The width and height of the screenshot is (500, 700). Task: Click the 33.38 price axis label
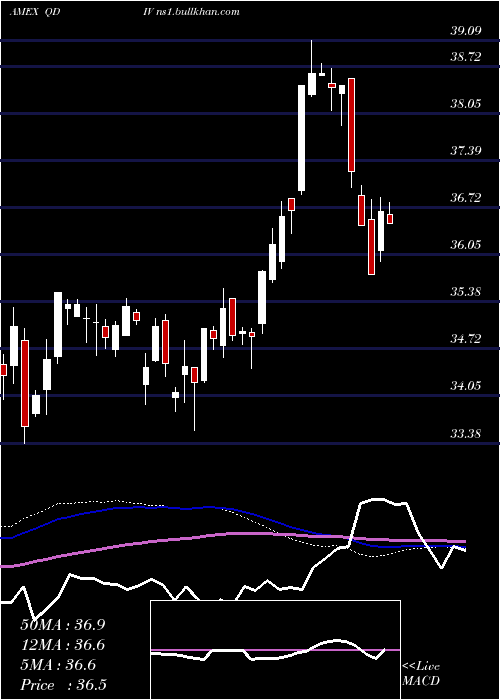point(465,433)
